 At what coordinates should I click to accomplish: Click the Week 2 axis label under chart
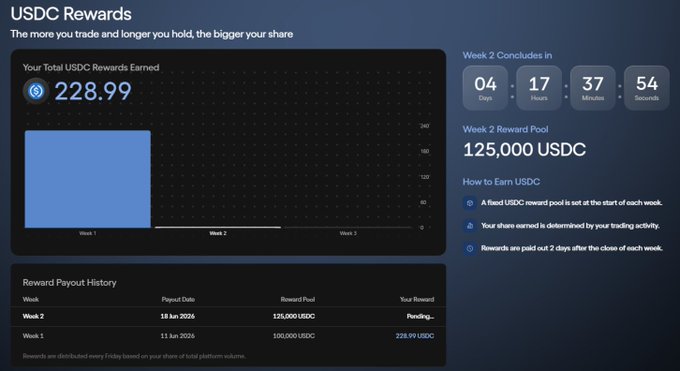coord(218,233)
